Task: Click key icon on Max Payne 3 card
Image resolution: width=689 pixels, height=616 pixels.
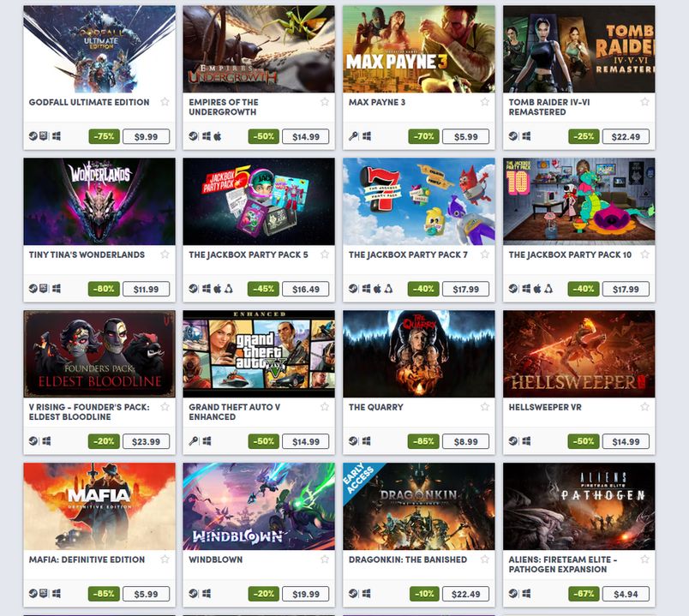Action: [353, 136]
